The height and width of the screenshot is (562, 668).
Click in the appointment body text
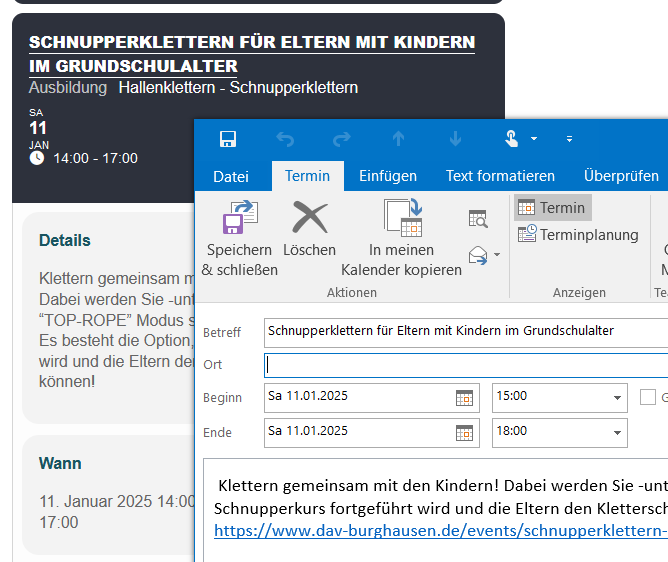[439, 497]
